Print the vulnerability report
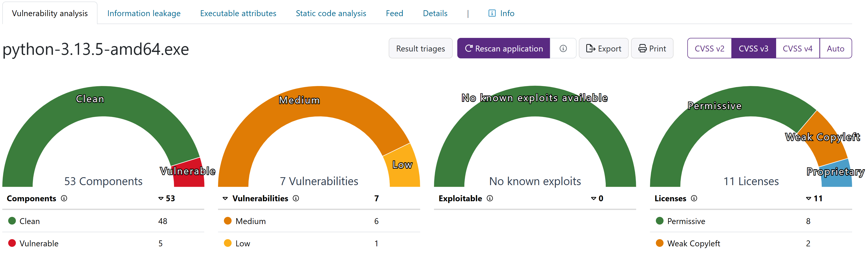 652,49
